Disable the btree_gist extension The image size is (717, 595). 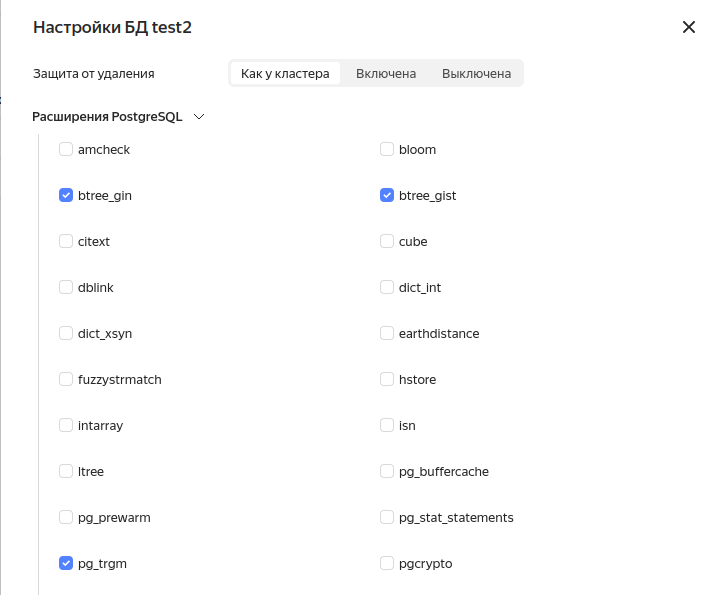tap(387, 196)
